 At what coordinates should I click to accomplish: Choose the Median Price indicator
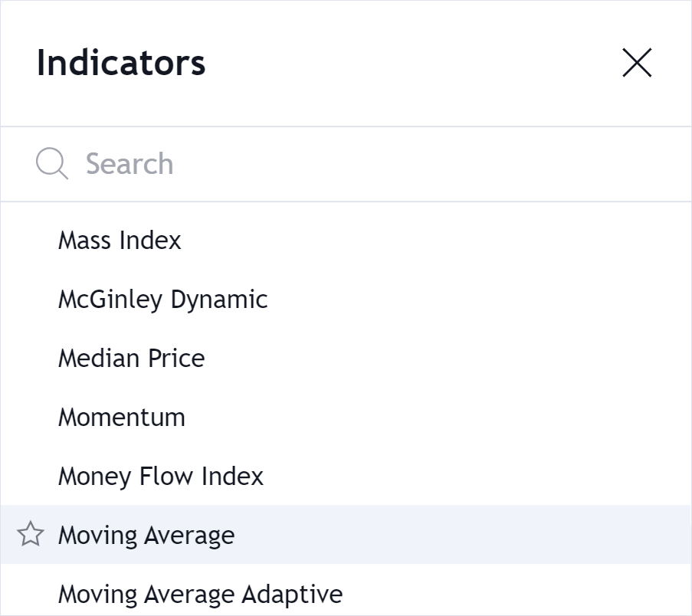click(131, 358)
